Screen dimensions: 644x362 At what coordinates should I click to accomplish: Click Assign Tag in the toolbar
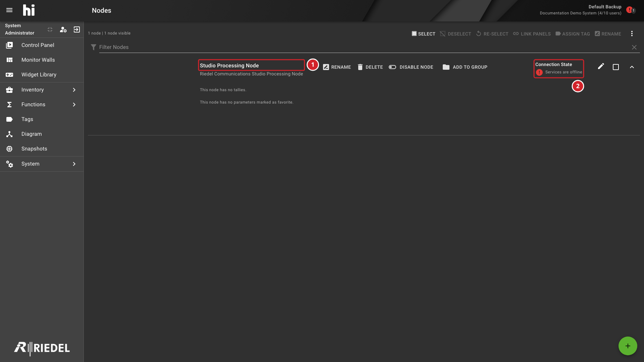click(573, 34)
